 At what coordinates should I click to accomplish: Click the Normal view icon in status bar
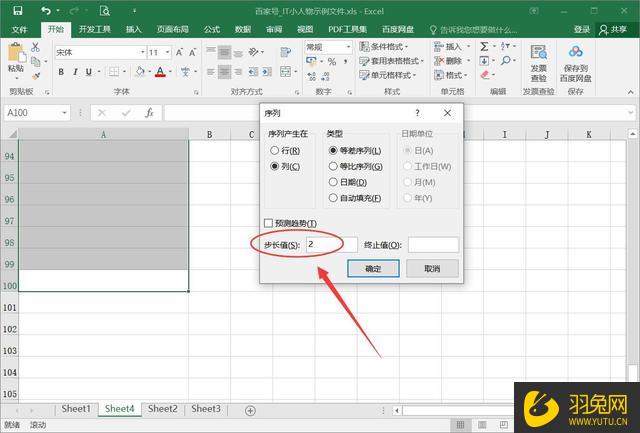(x=460, y=424)
